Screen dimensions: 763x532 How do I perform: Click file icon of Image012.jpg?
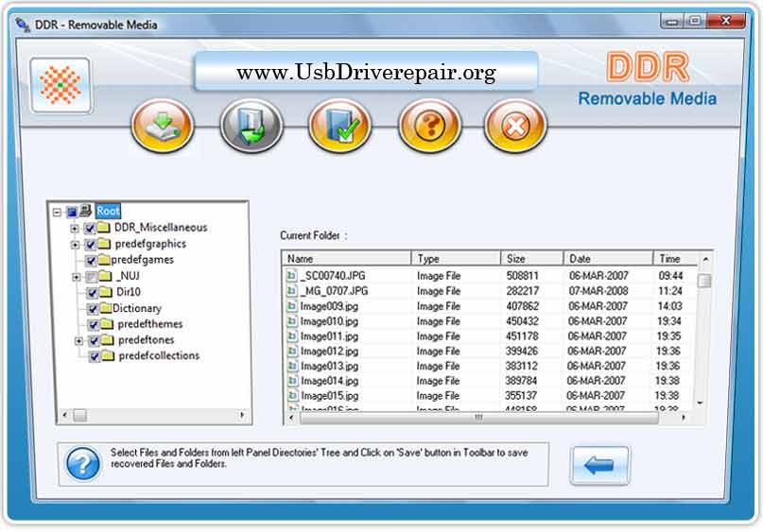click(291, 351)
